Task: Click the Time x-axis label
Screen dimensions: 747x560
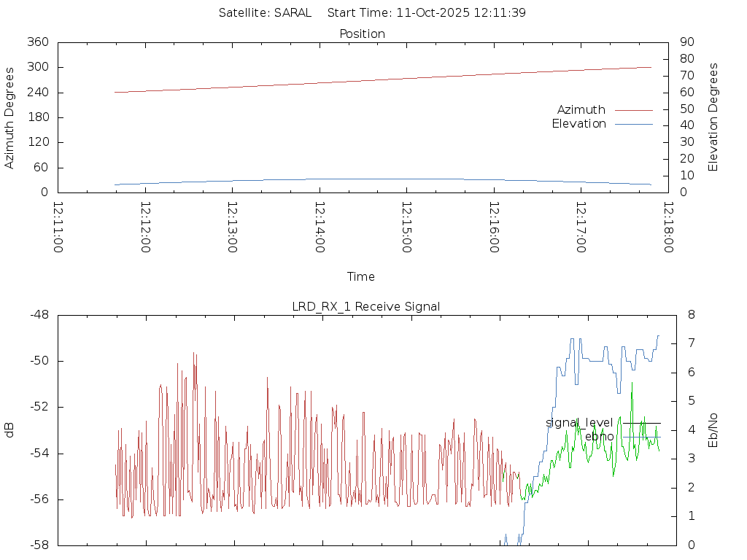Action: pyautogui.click(x=361, y=277)
